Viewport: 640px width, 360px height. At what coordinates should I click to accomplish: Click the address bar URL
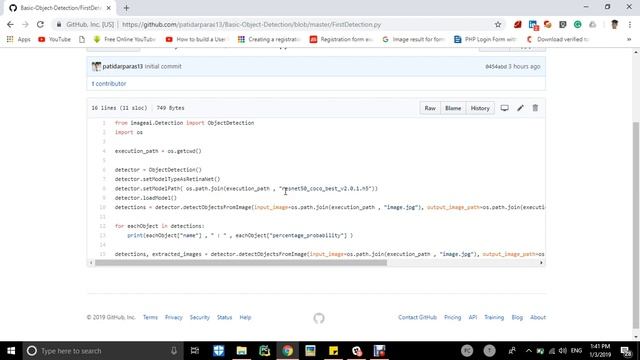tap(251, 24)
